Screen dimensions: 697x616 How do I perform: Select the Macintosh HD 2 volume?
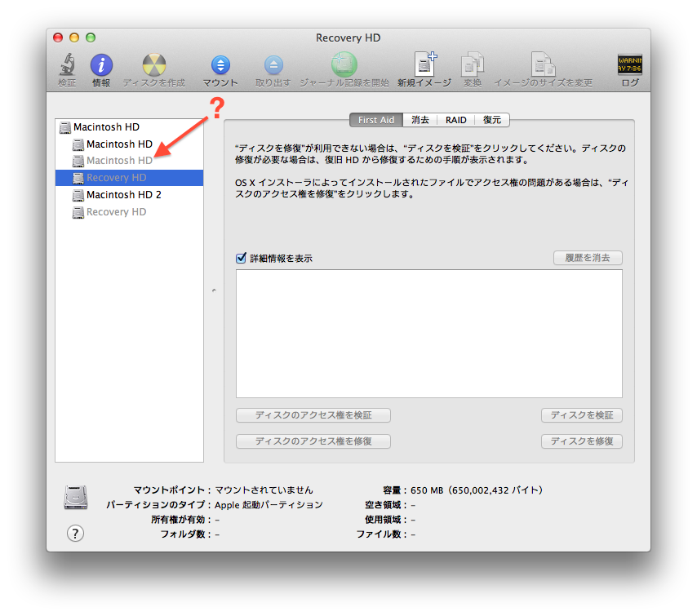tap(129, 195)
